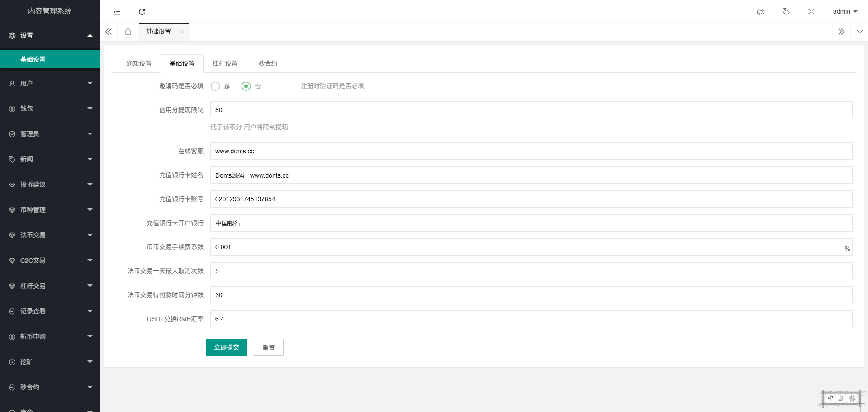Click the sidebar collapse menu icon

click(117, 12)
